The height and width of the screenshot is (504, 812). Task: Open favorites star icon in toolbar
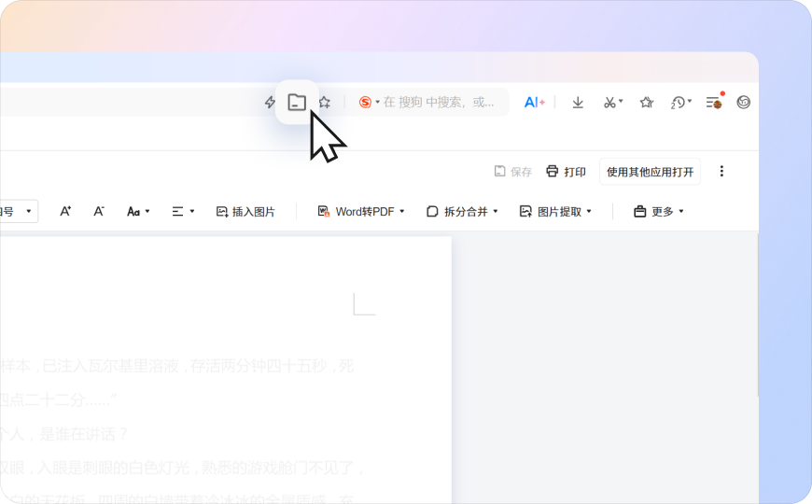[646, 103]
